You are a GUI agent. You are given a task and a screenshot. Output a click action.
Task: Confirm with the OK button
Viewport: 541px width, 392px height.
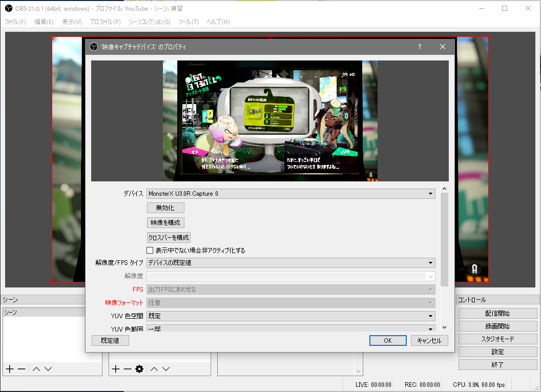388,340
